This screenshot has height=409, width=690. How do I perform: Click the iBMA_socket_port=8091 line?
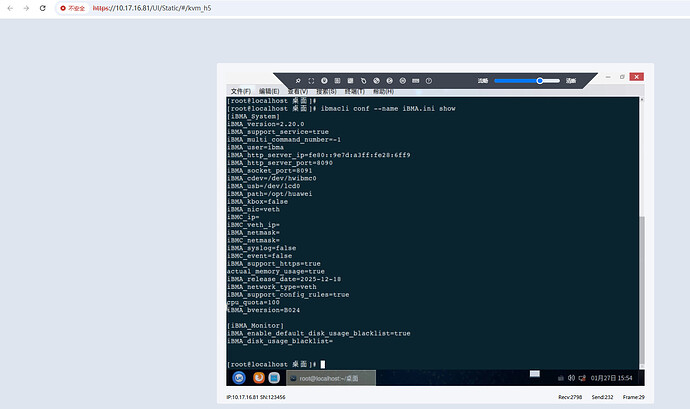click(x=270, y=171)
